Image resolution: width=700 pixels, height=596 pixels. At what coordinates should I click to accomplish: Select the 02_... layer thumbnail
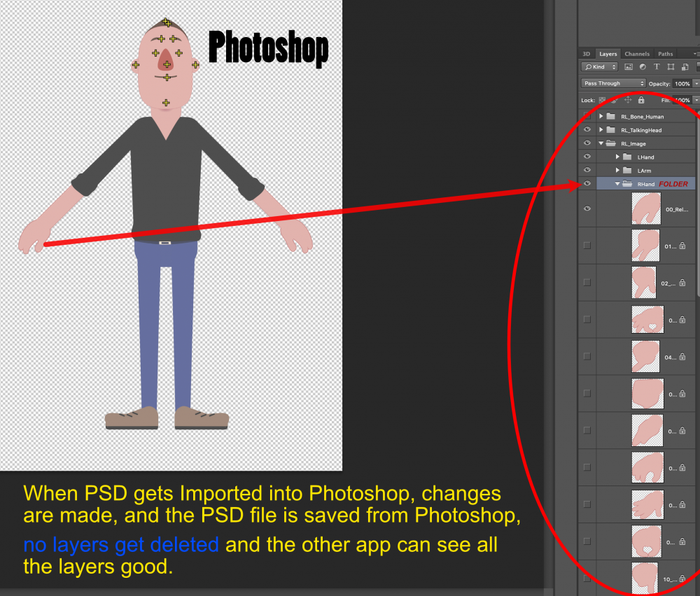(x=644, y=283)
